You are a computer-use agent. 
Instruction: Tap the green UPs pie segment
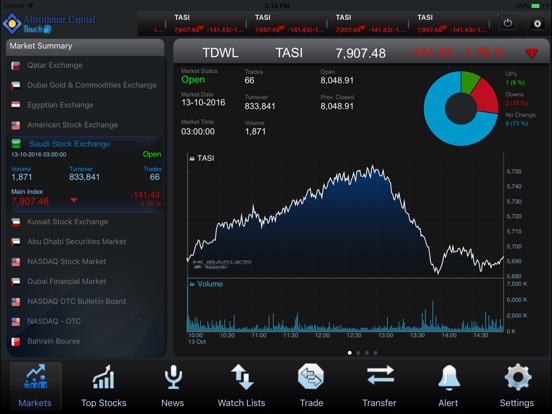click(469, 81)
